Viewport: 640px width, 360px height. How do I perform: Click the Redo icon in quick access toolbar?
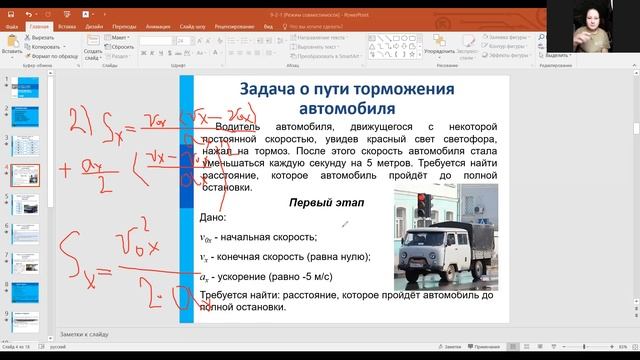pos(48,14)
